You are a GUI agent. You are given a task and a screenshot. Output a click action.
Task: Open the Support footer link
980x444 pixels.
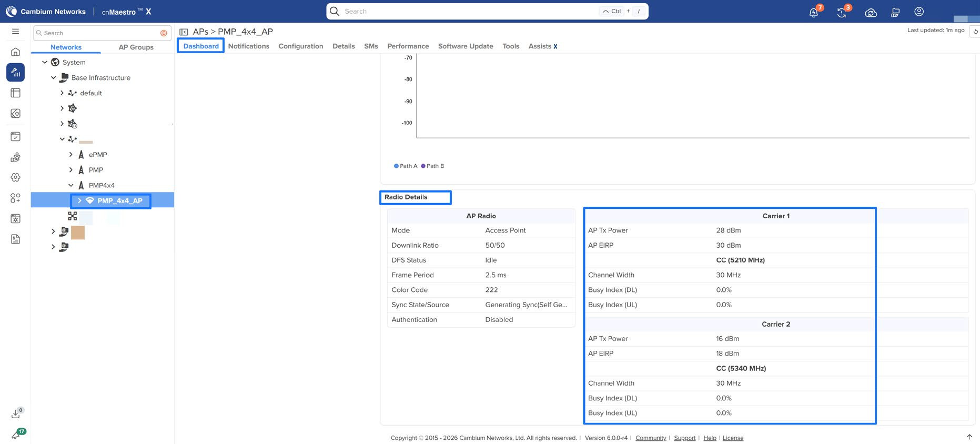click(x=684, y=438)
